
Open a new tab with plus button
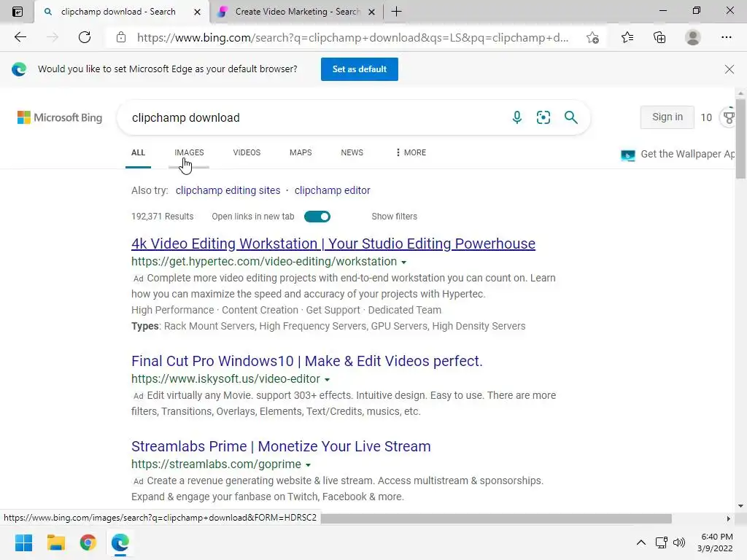tap(396, 12)
